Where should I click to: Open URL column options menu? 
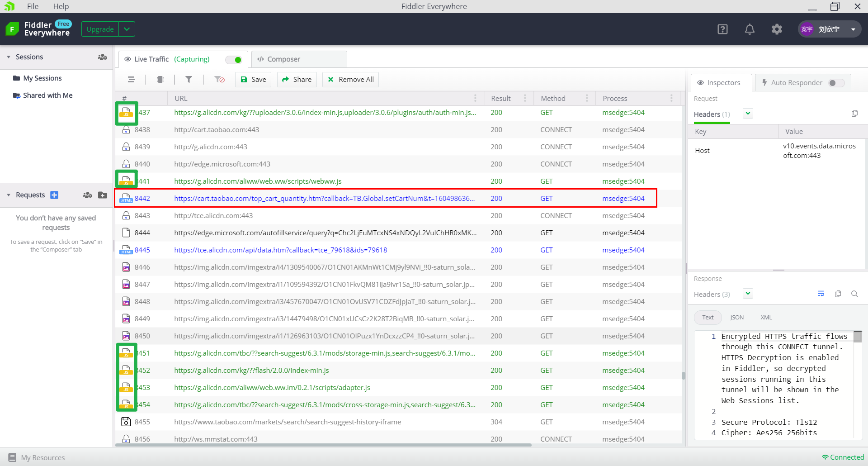(475, 98)
